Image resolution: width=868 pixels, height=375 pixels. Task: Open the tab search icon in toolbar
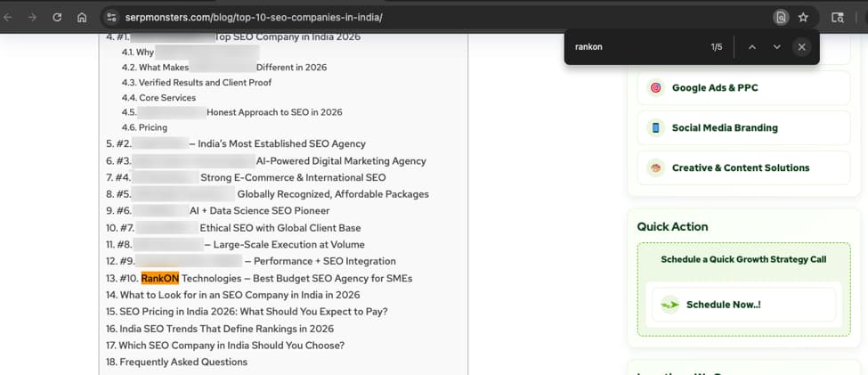(838, 17)
